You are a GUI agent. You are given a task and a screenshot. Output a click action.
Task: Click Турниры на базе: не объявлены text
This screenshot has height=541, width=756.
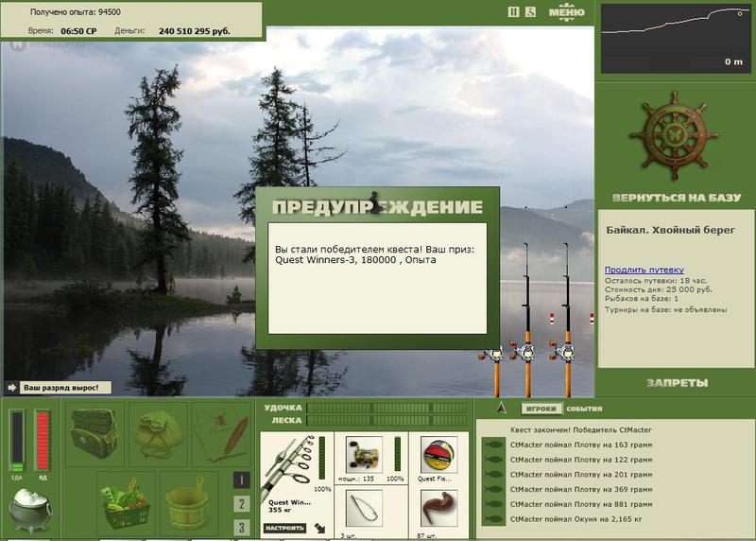[665, 310]
